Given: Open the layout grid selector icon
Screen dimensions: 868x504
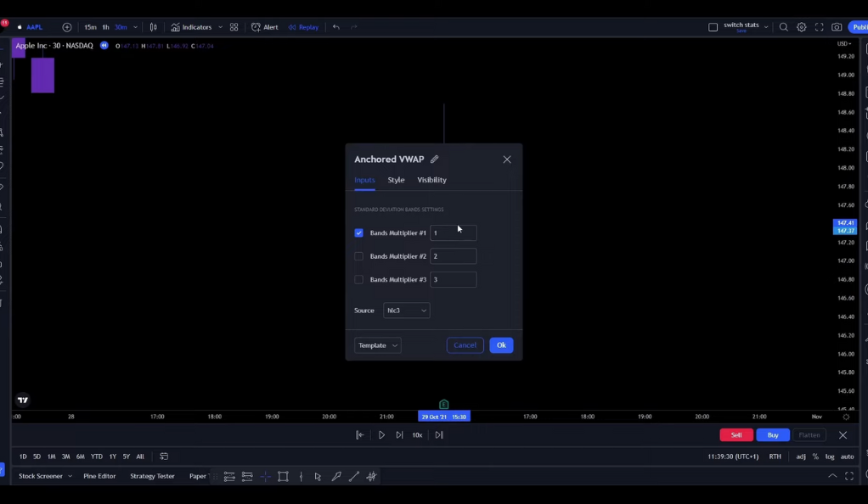Looking at the screenshot, I should (x=234, y=27).
